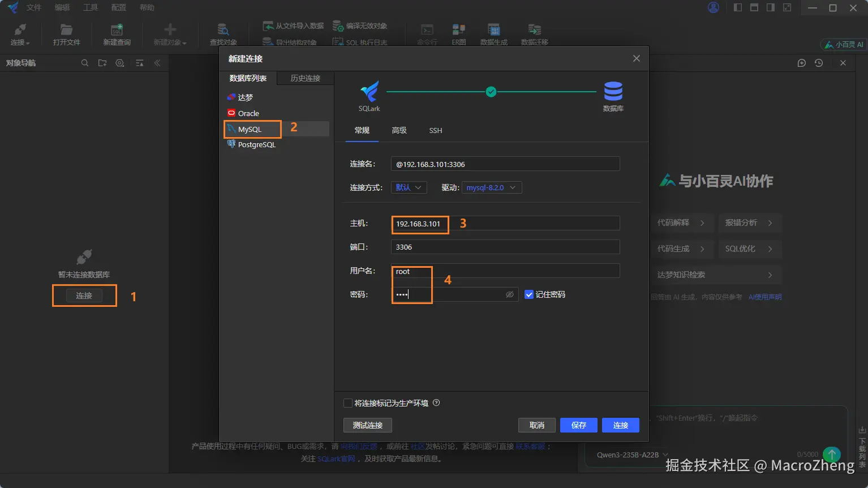Click the green send arrow button
Viewport: 868px width, 488px height.
tap(832, 455)
